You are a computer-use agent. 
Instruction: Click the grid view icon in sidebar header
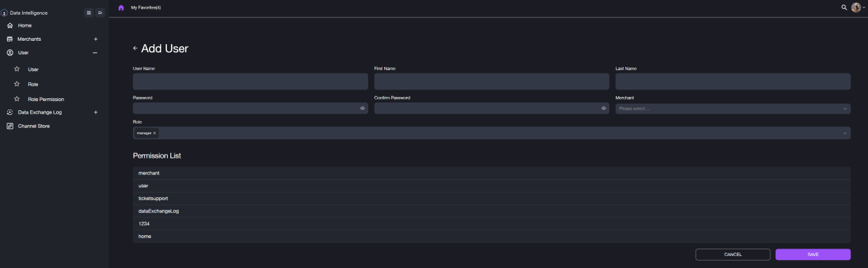pyautogui.click(x=89, y=13)
